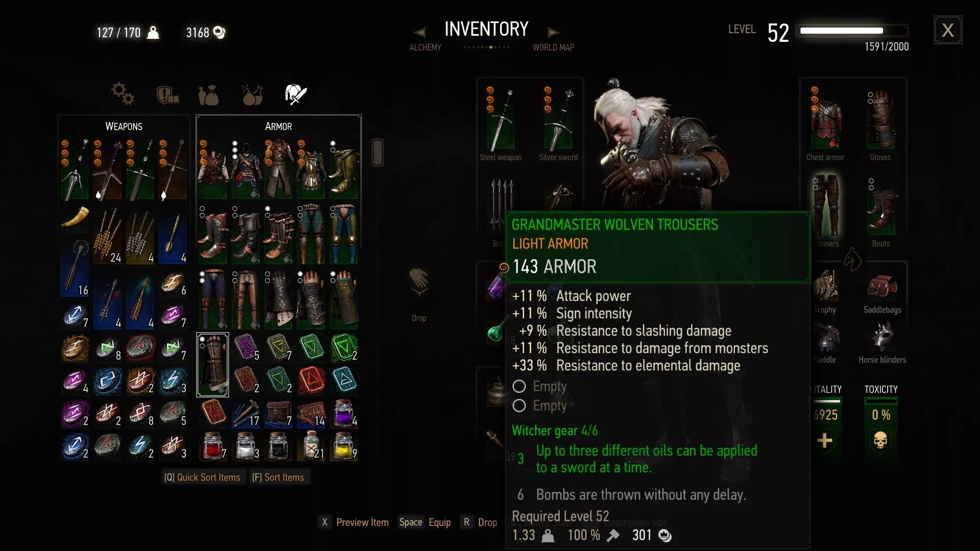Select the first Empty rune slot
The height and width of the screenshot is (551, 980).
point(540,386)
